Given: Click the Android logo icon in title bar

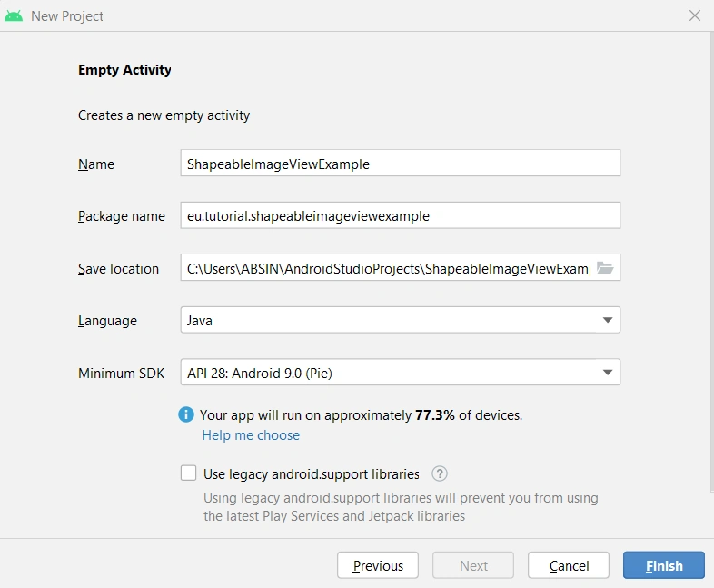Looking at the screenshot, I should (x=14, y=16).
